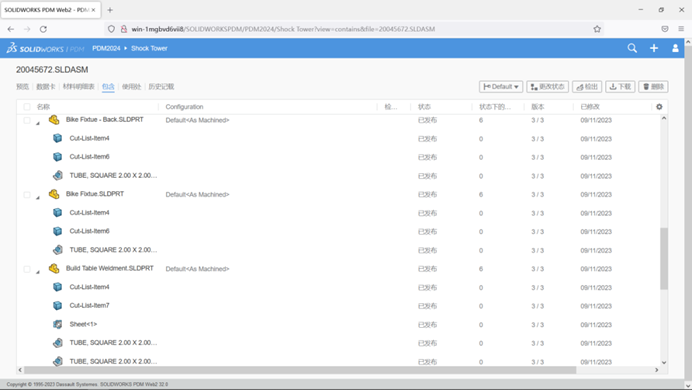The image size is (692, 390).
Task: Click the browser forward arrow
Action: coord(27,29)
